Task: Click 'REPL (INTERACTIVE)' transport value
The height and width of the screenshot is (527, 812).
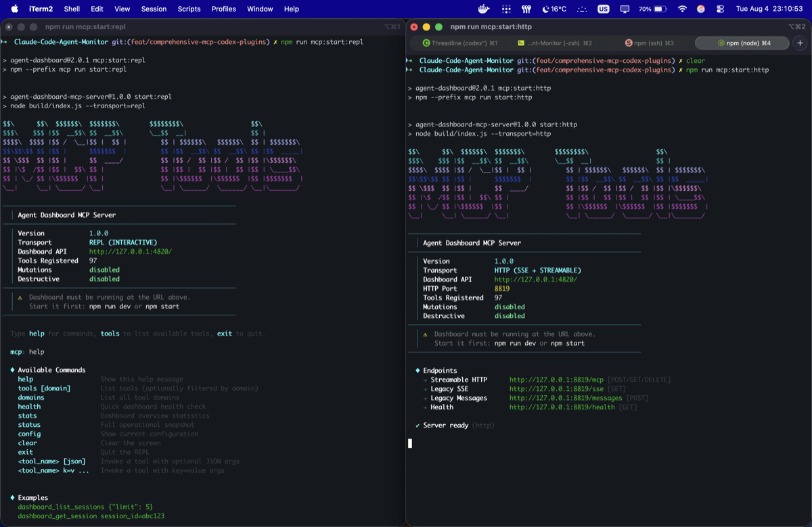Action: tap(123, 242)
